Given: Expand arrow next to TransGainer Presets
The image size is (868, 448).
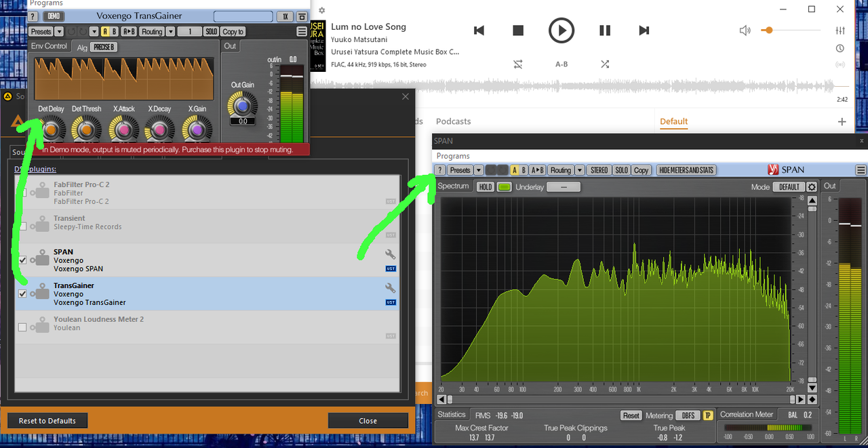Looking at the screenshot, I should point(59,32).
